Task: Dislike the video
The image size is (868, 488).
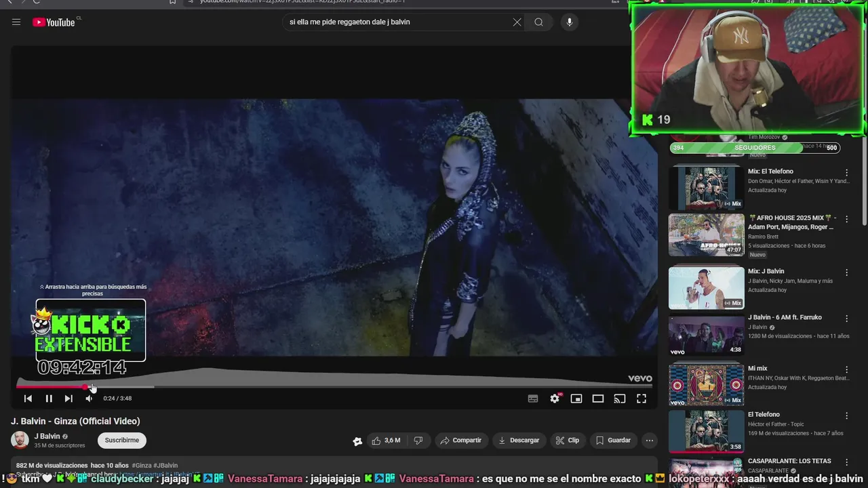Action: click(x=418, y=441)
